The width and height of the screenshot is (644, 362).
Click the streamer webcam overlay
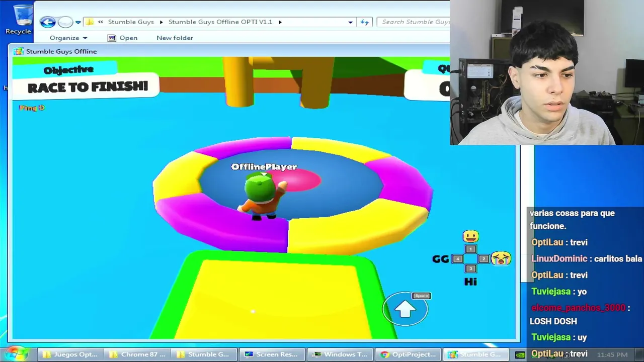pyautogui.click(x=547, y=72)
